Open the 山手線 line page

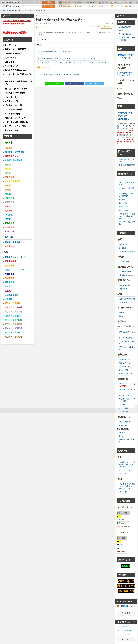[8, 173]
